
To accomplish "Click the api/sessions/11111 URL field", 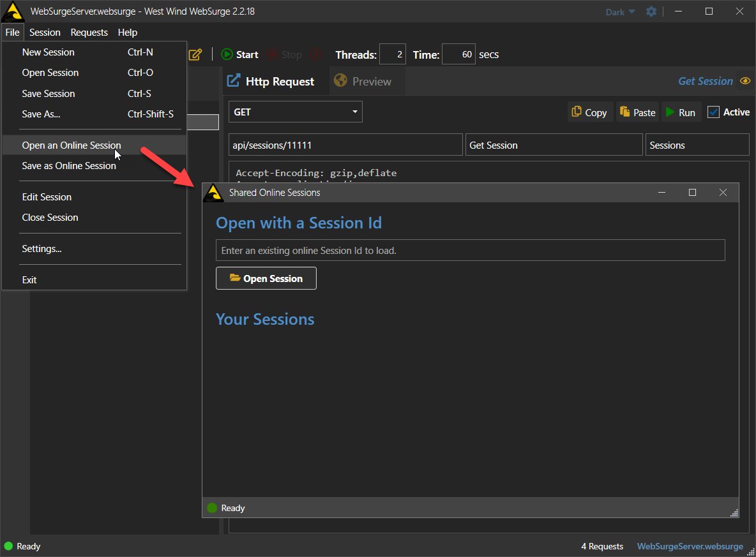I will point(345,145).
